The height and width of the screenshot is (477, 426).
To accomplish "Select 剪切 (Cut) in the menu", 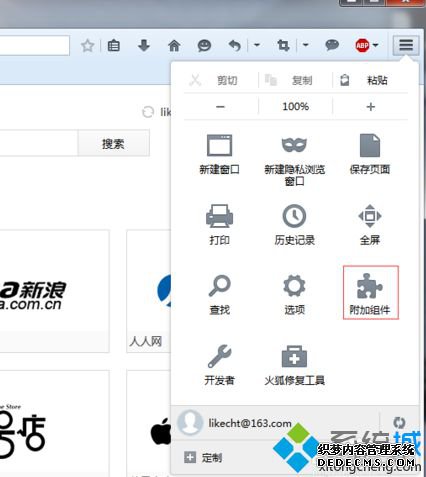I will tap(220, 80).
